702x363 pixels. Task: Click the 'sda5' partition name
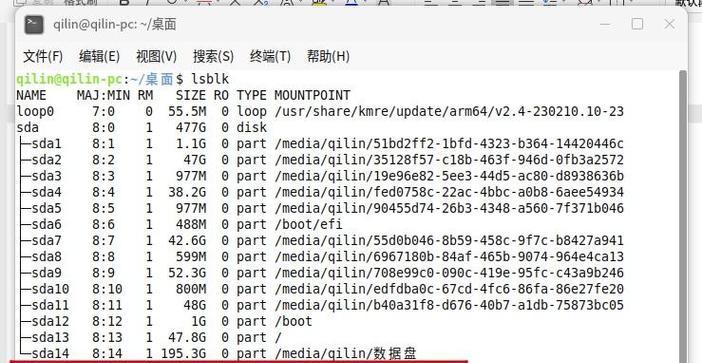46,208
